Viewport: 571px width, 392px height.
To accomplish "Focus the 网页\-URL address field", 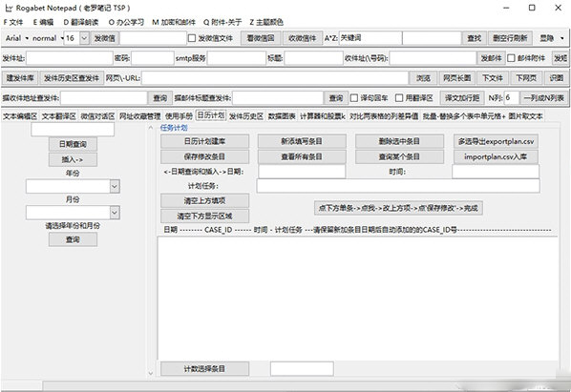I will point(275,78).
